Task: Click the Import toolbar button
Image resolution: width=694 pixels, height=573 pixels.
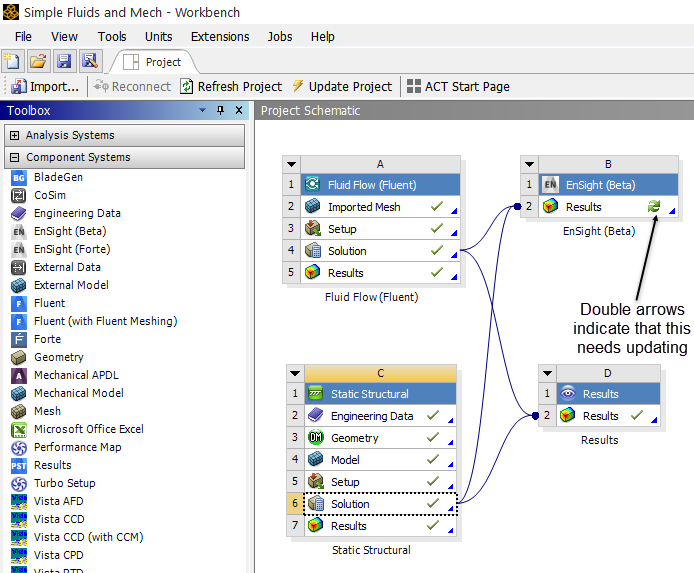Action: tap(45, 86)
